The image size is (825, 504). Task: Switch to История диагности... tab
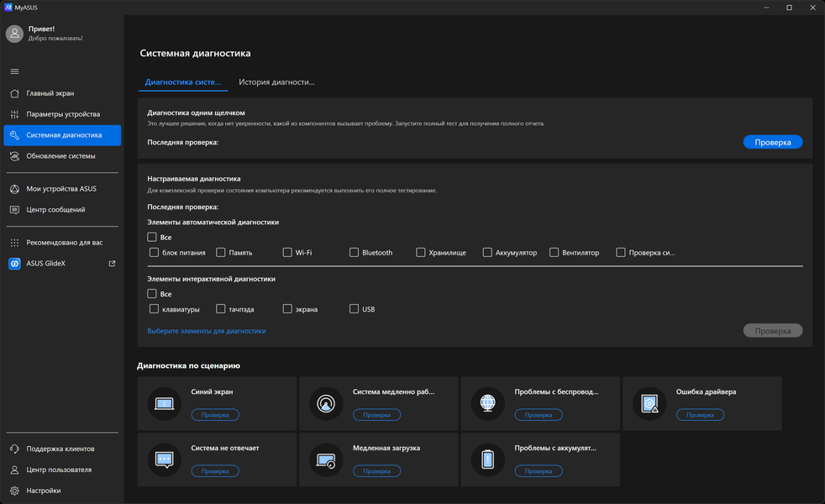tap(276, 82)
